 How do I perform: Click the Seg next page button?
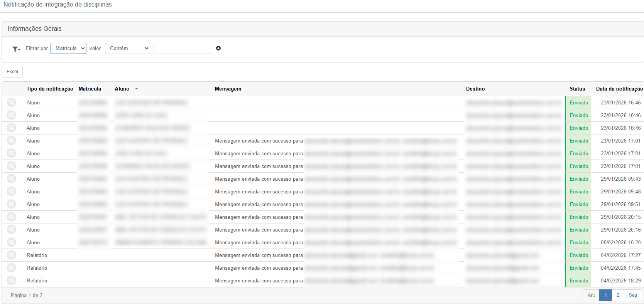633,295
